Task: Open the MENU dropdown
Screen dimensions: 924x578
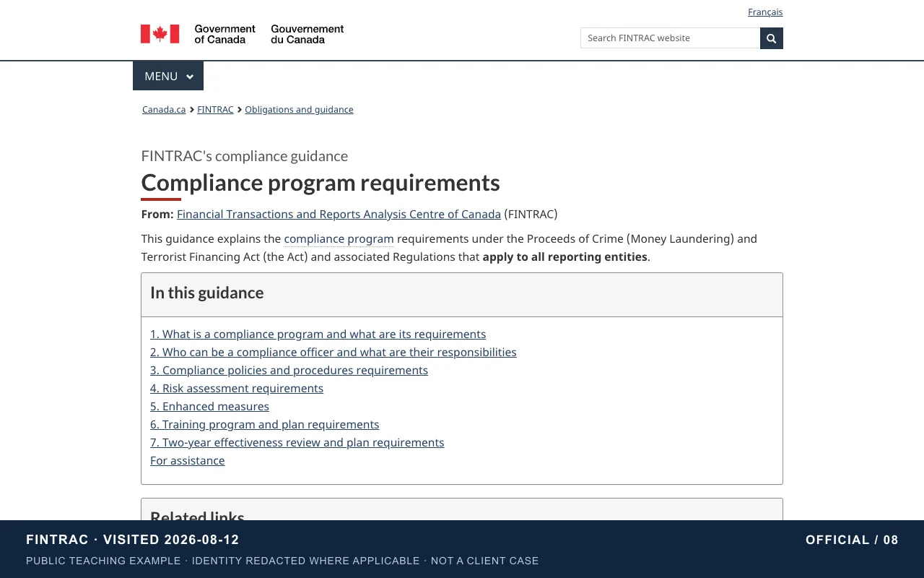Action: click(168, 76)
